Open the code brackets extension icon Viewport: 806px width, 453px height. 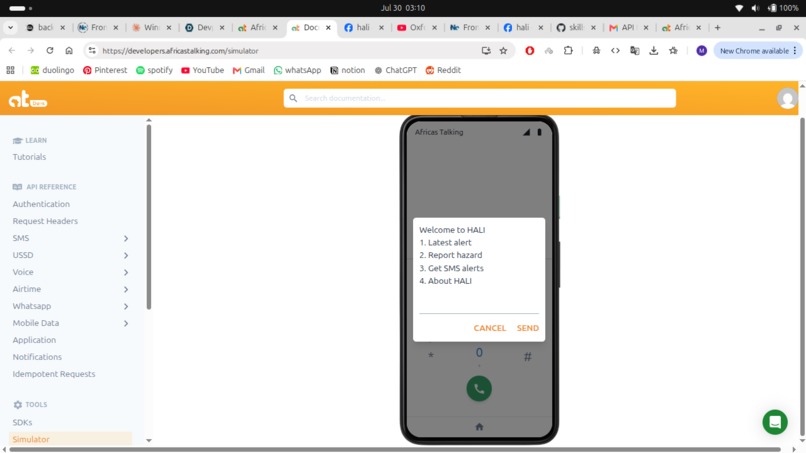[x=615, y=50]
